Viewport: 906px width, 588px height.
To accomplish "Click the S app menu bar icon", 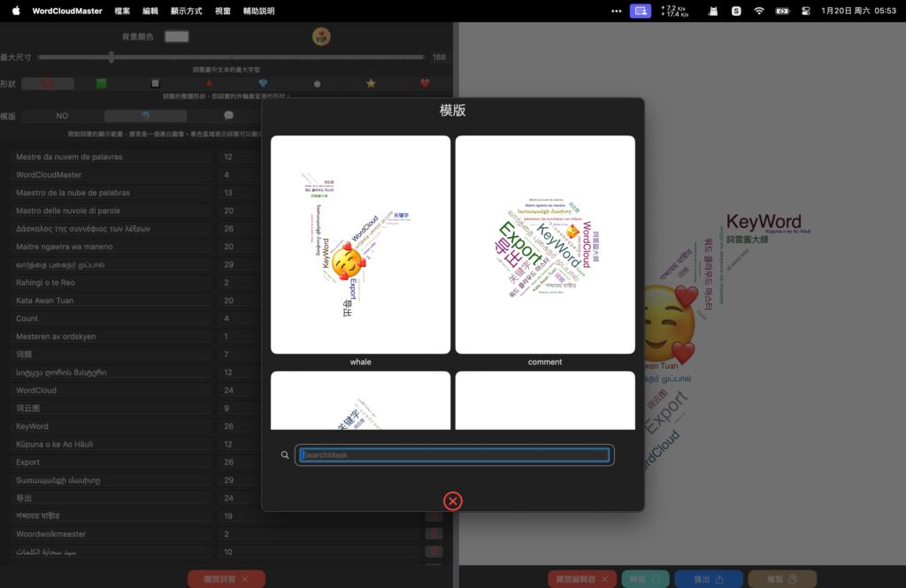I will click(x=736, y=11).
